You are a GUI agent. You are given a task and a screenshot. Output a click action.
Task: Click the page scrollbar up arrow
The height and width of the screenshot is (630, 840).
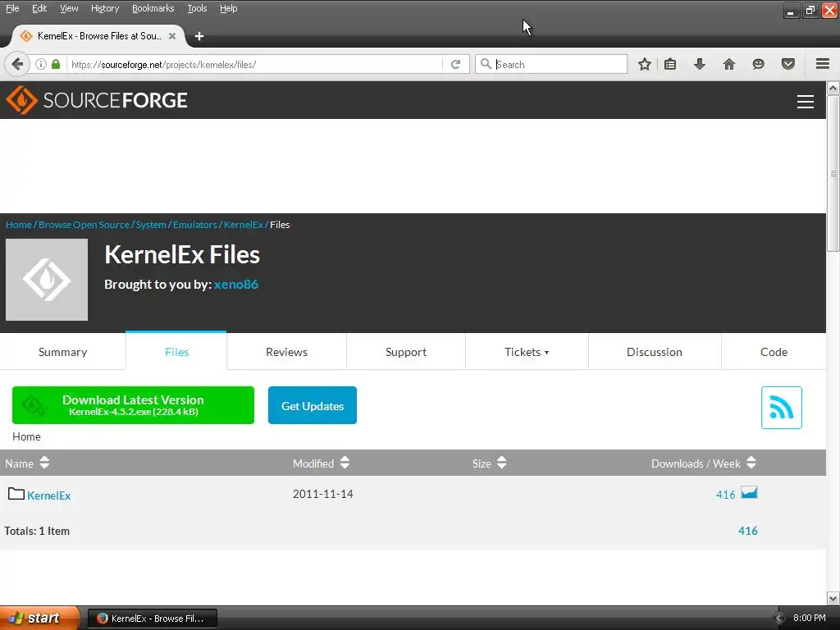click(833, 89)
